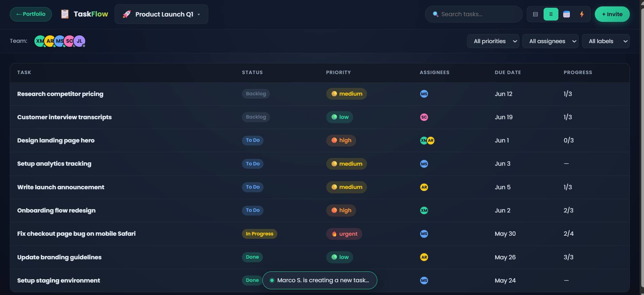Click the + Invite button
The image size is (644, 295).
click(x=612, y=14)
